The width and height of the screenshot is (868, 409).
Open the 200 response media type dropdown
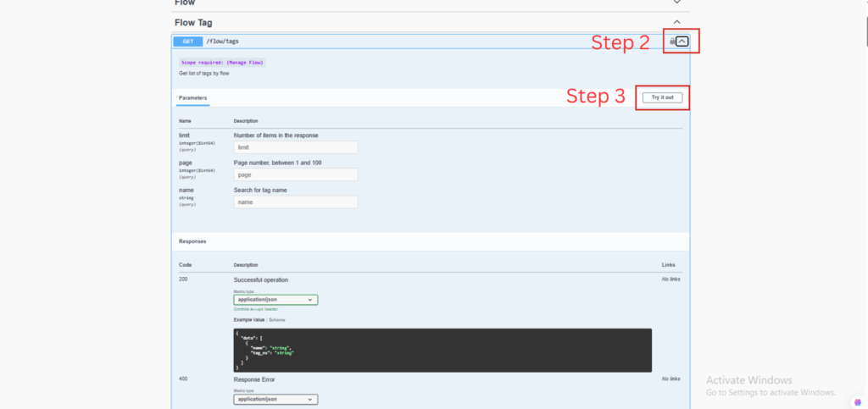275,300
